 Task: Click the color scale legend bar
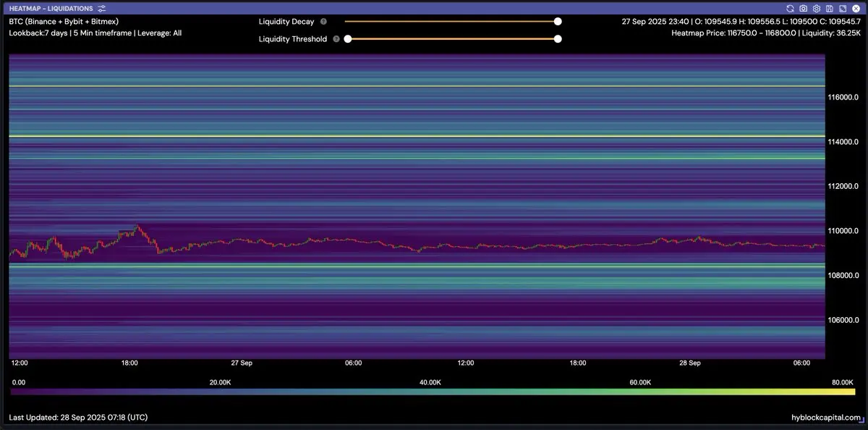pyautogui.click(x=433, y=392)
